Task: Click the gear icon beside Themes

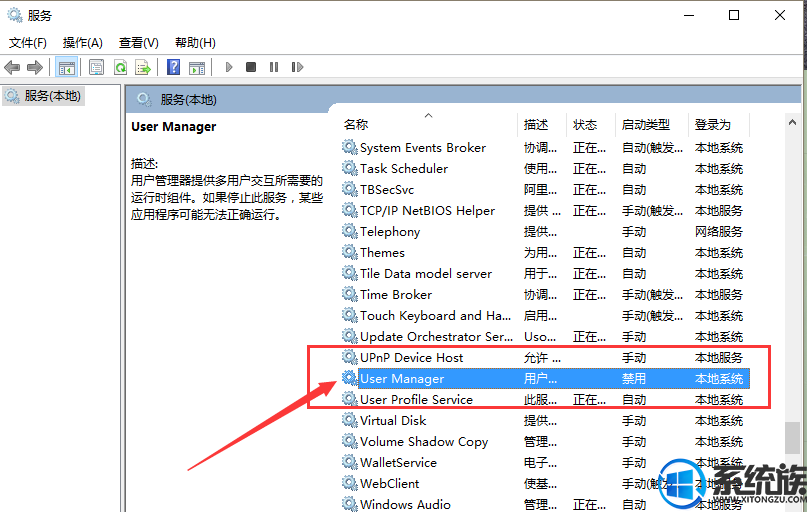Action: (350, 252)
